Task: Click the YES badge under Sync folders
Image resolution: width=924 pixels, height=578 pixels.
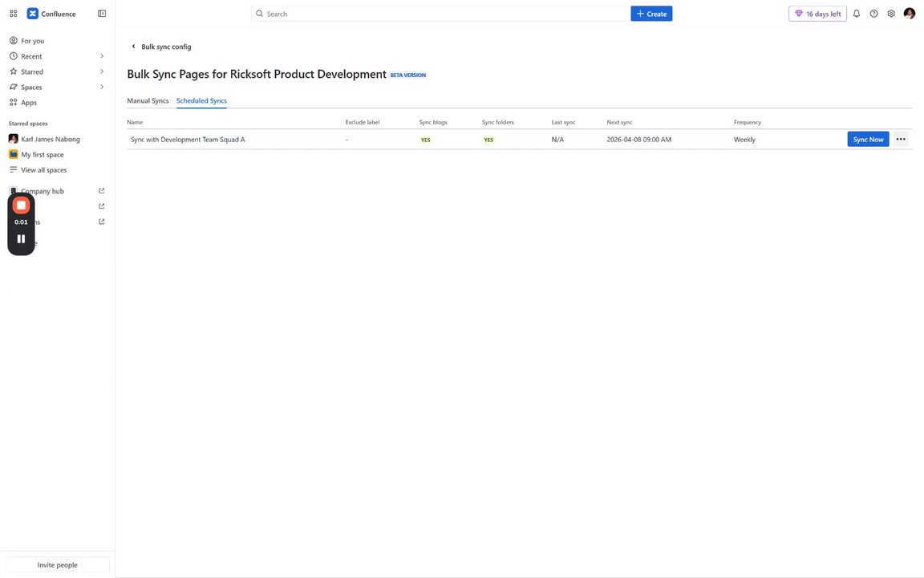Action: pyautogui.click(x=488, y=140)
